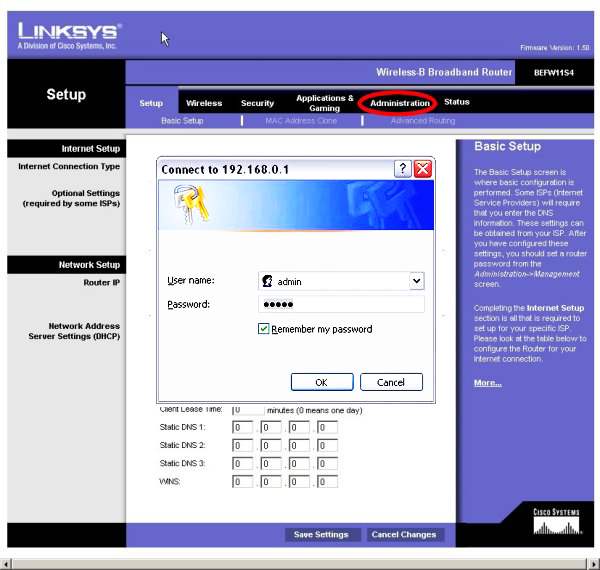The height and width of the screenshot is (570, 600).
Task: Open the Security tab
Action: pyautogui.click(x=258, y=103)
